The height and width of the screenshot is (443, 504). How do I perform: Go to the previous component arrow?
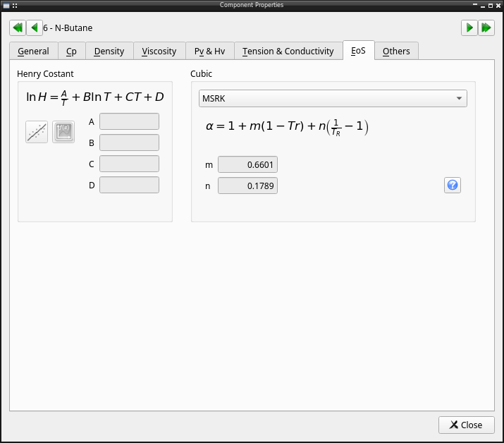[x=35, y=28]
